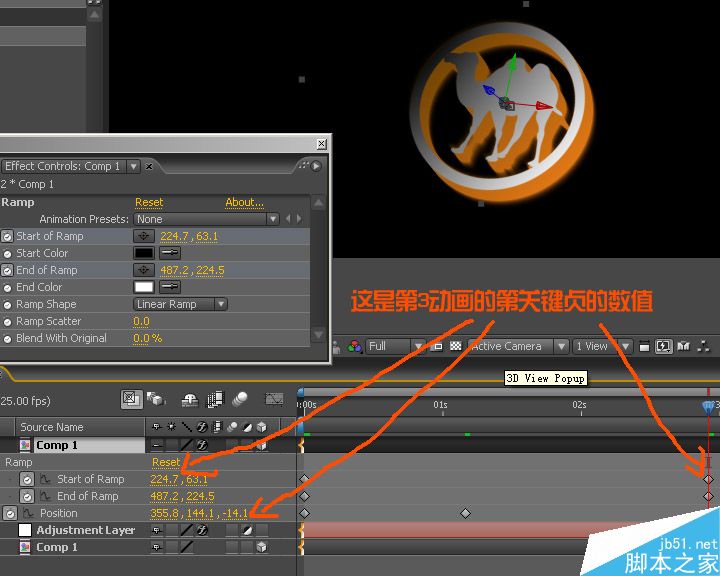Image resolution: width=720 pixels, height=576 pixels.
Task: Open Effect Controls panel options menu
Action: [316, 166]
